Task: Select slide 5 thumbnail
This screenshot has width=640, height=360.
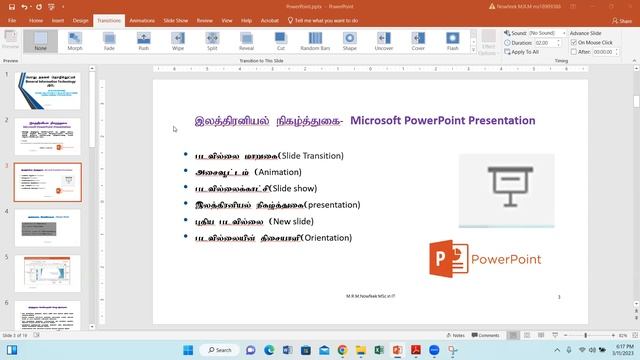Action: (48, 273)
